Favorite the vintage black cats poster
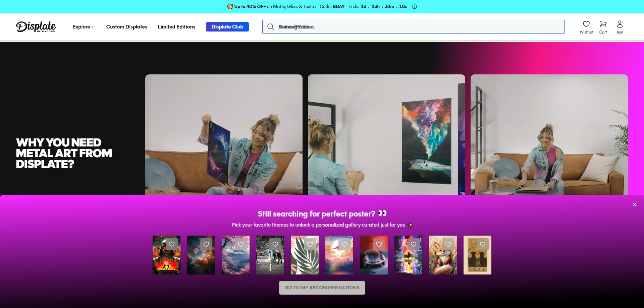The height and width of the screenshot is (308, 644). [x=483, y=244]
